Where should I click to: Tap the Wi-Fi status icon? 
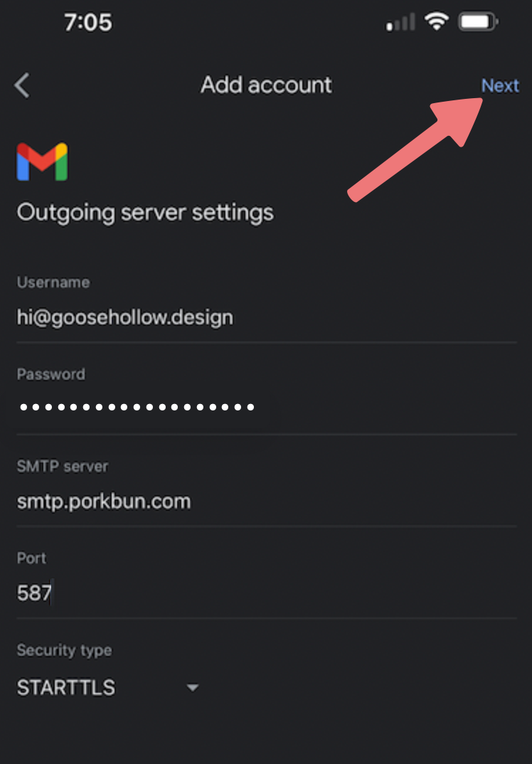437,22
